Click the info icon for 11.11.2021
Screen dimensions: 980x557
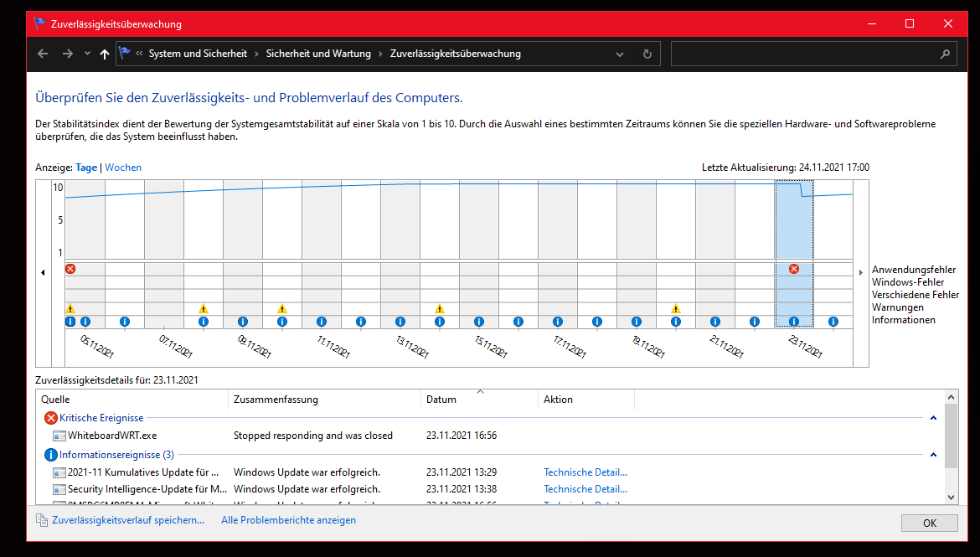(x=322, y=322)
